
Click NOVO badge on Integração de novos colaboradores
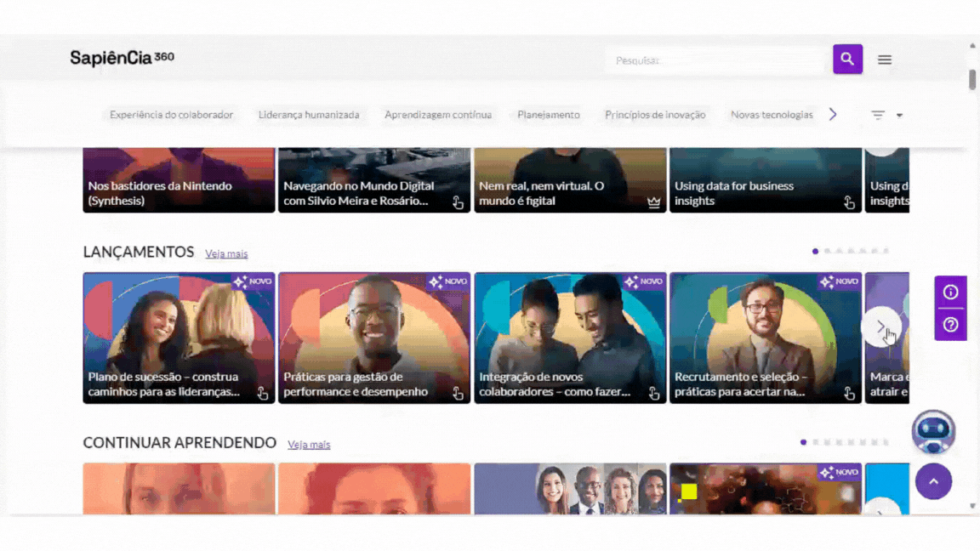pos(644,281)
